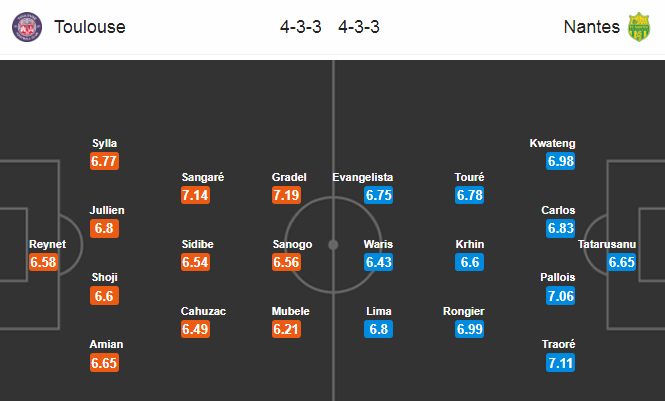Click Cahuzac's 6.49 rating badge
665x401 pixels.
[195, 329]
